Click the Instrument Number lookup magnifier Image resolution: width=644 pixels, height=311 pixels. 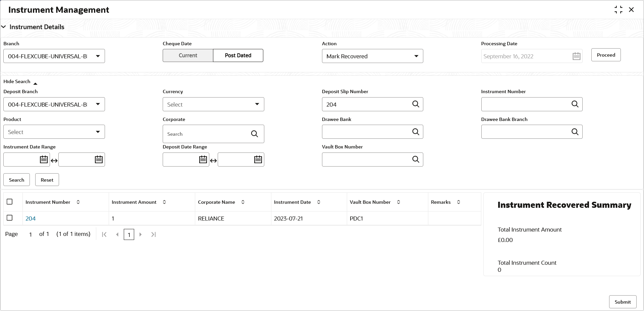pyautogui.click(x=575, y=104)
